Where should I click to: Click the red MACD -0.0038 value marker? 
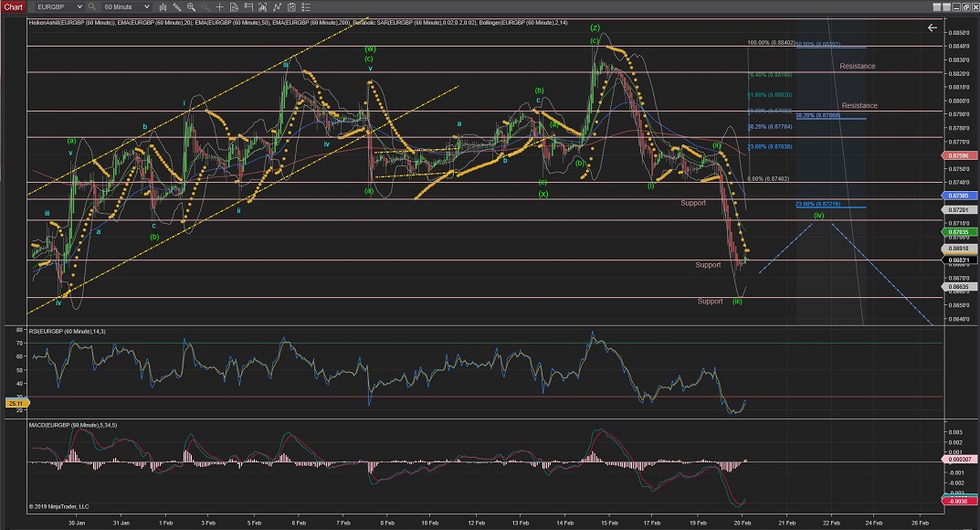click(959, 501)
